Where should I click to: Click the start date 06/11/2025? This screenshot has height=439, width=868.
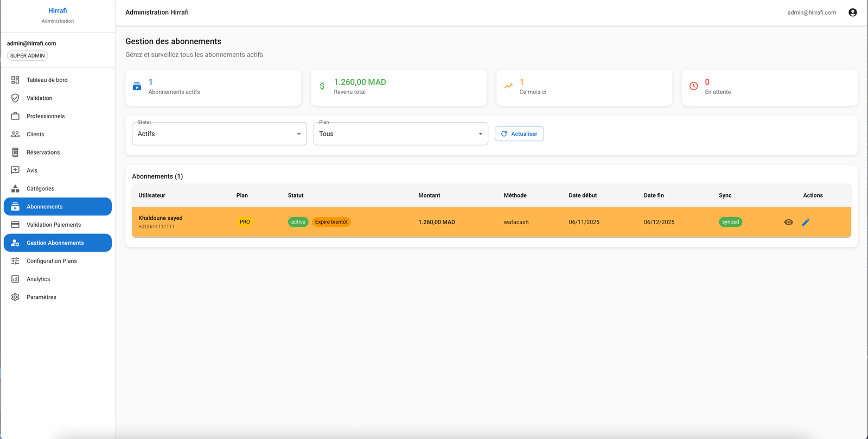584,222
